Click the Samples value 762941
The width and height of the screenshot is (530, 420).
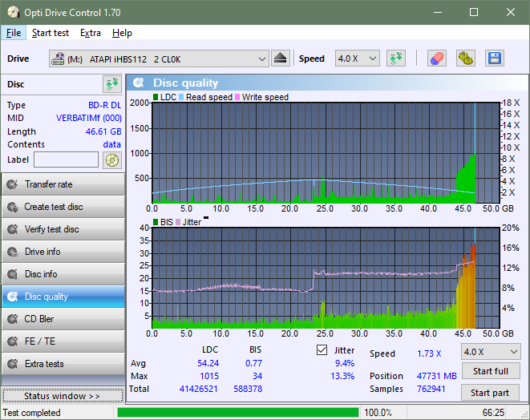point(431,389)
